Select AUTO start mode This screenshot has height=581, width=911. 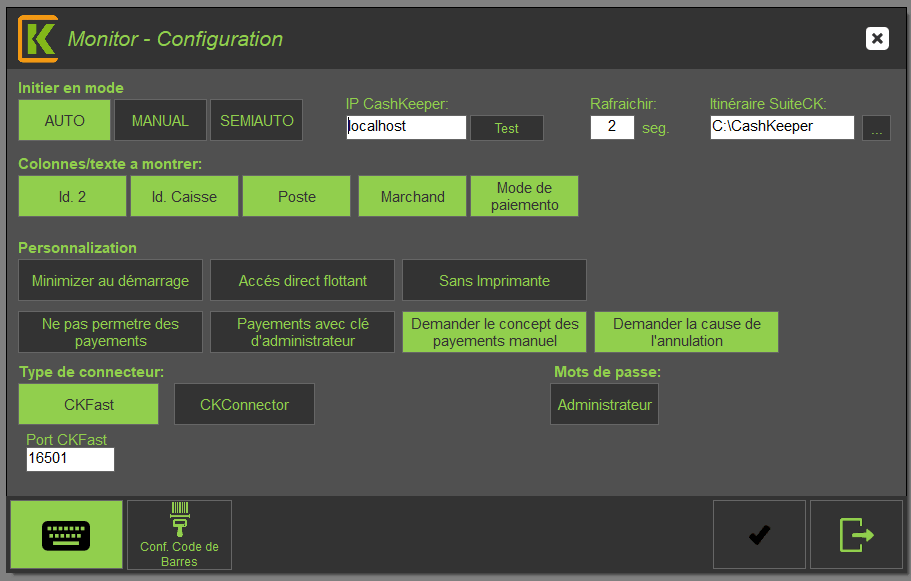[64, 120]
